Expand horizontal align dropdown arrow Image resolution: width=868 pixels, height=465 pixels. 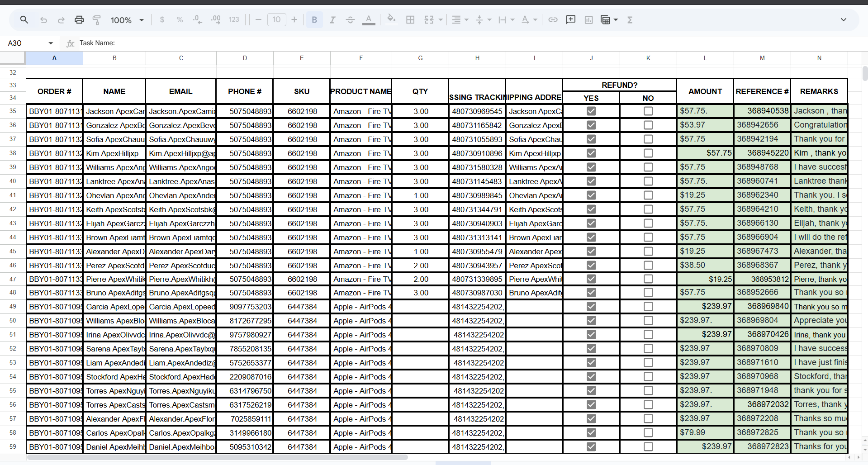pyautogui.click(x=466, y=20)
